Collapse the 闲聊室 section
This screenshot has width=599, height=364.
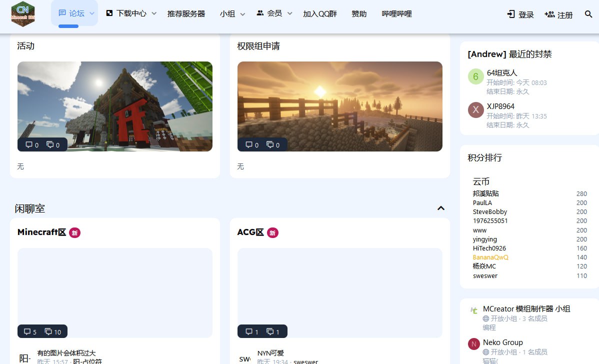441,208
